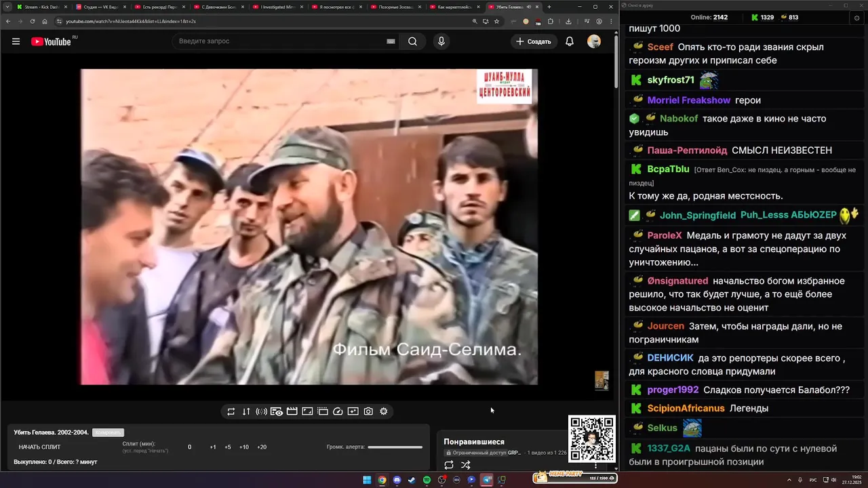Adjust the 'Громк. алерта' volume slider
This screenshot has width=868, height=488.
tap(395, 447)
